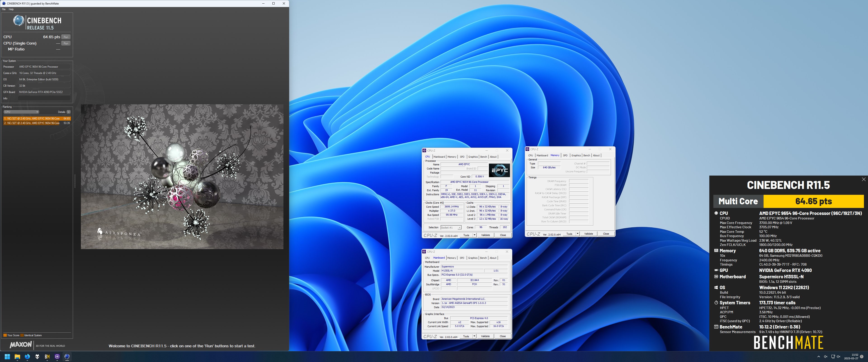Click Validate in the Mainboard-tab CPU-Z window

tap(485, 336)
